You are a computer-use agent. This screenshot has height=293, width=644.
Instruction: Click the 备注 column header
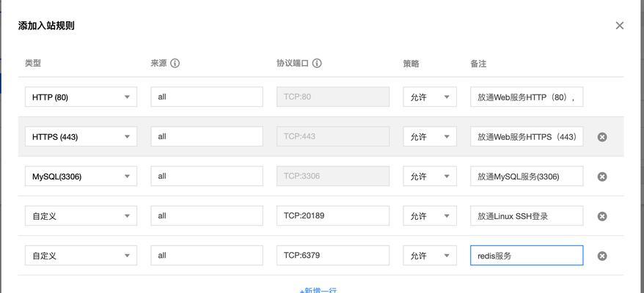(478, 64)
